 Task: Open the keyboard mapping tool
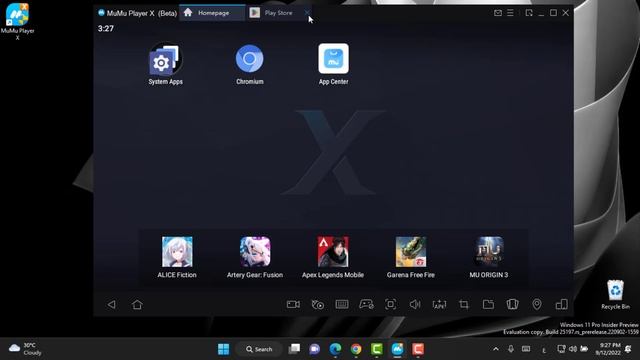click(x=342, y=304)
